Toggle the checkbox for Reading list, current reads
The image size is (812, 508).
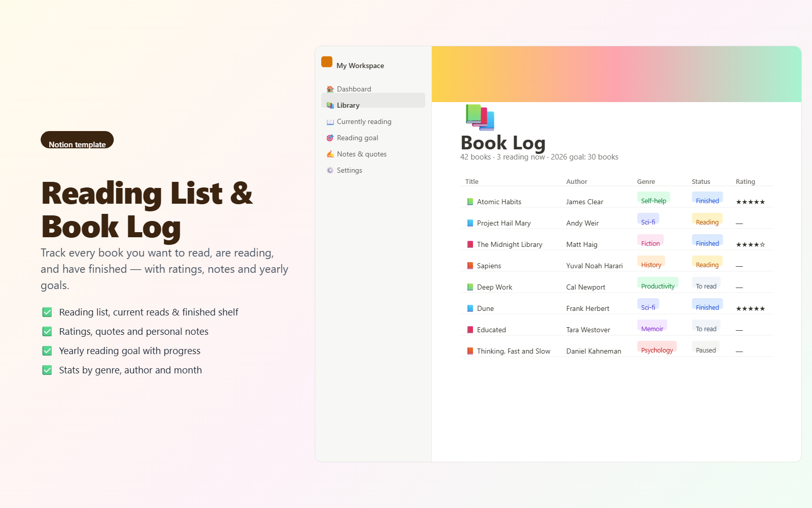tap(47, 312)
